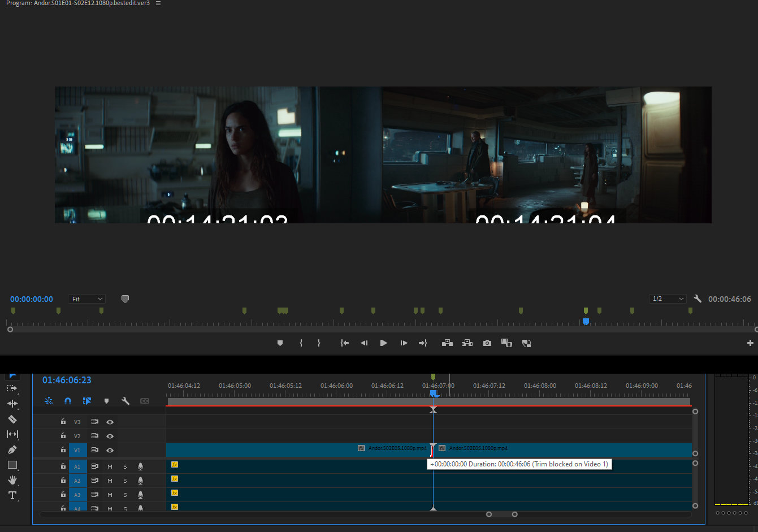Click the Add Marker button in Program monitor
The height and width of the screenshot is (532, 758).
[280, 343]
